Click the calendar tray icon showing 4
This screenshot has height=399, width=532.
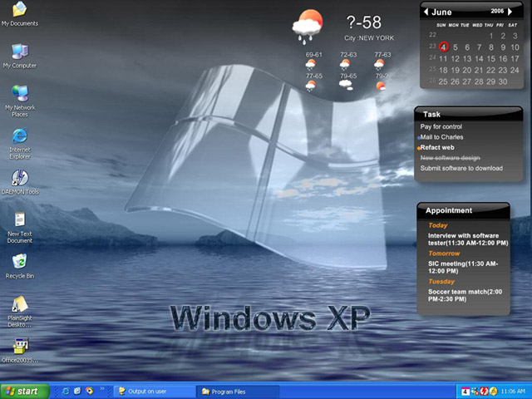(465, 392)
